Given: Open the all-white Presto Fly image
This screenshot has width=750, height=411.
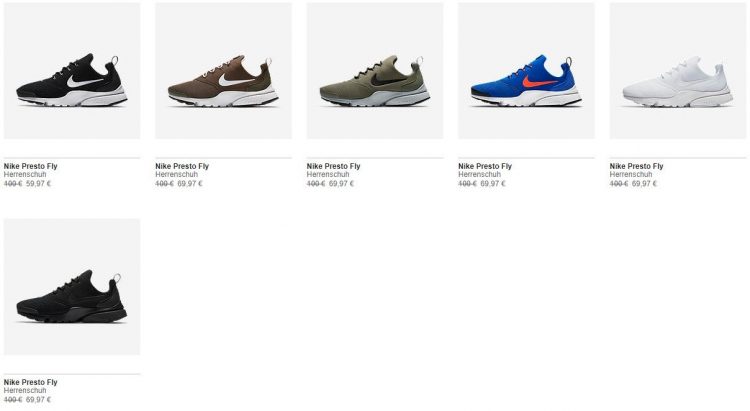Looking at the screenshot, I should point(678,71).
